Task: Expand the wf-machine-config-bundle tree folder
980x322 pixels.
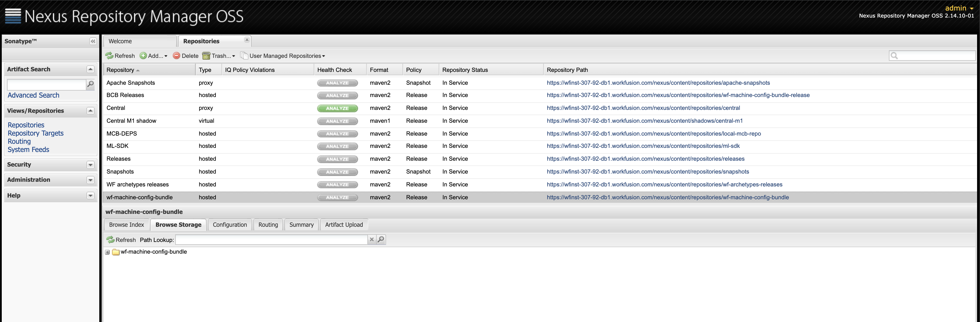Action: tap(107, 252)
